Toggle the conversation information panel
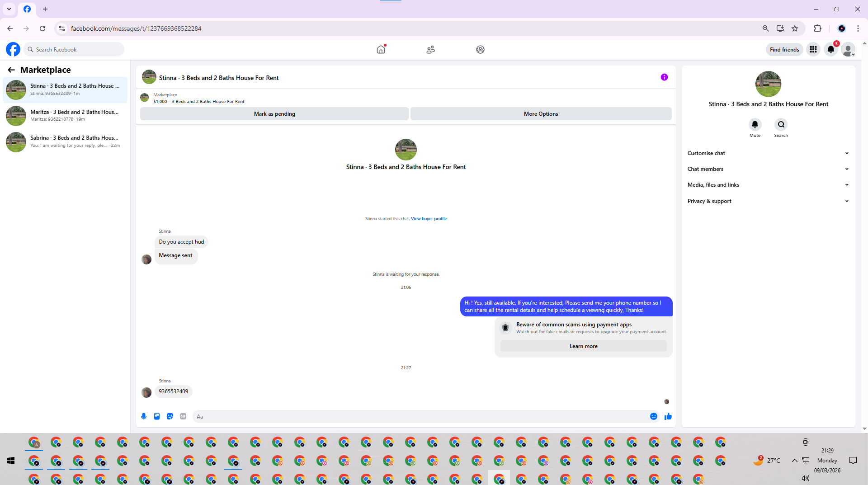Image resolution: width=868 pixels, height=485 pixels. coord(664,77)
